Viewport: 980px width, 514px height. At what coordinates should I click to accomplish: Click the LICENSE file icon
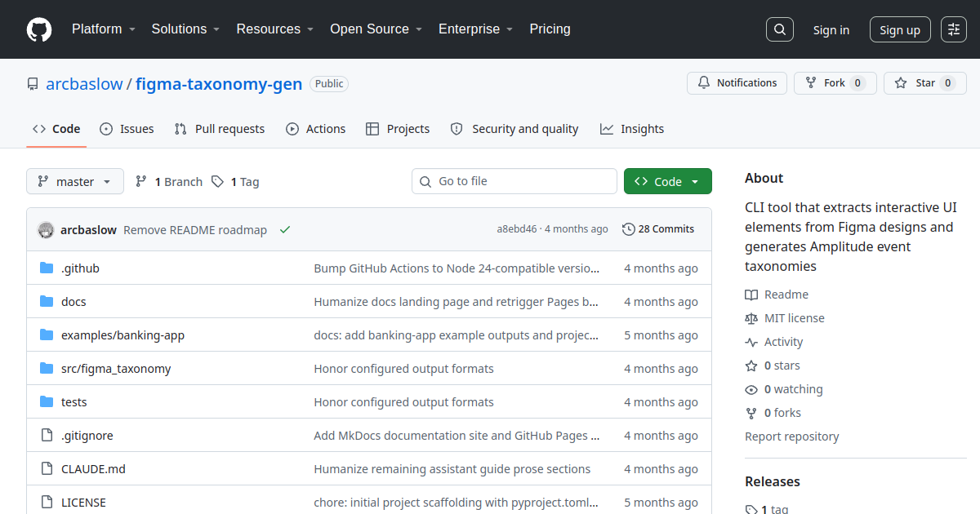point(47,503)
